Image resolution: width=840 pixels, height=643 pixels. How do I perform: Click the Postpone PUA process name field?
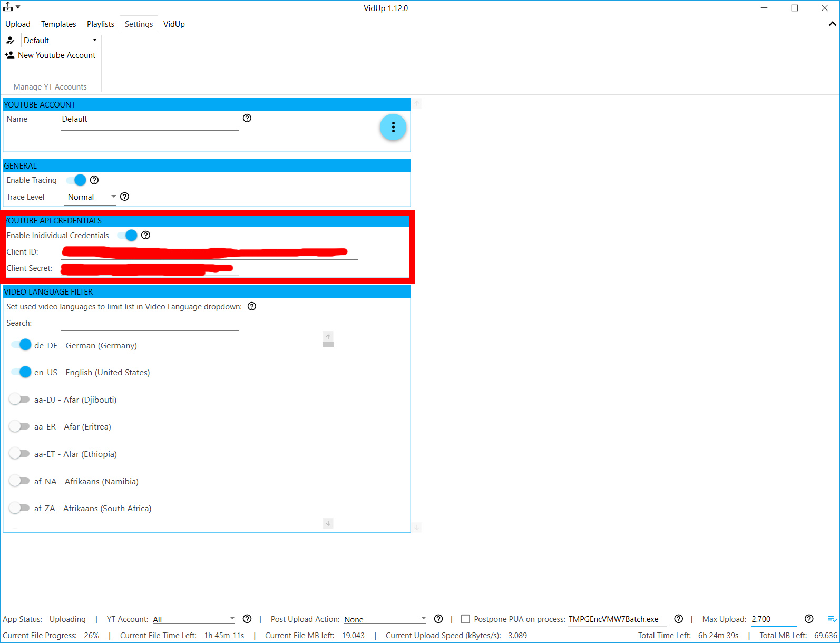617,619
